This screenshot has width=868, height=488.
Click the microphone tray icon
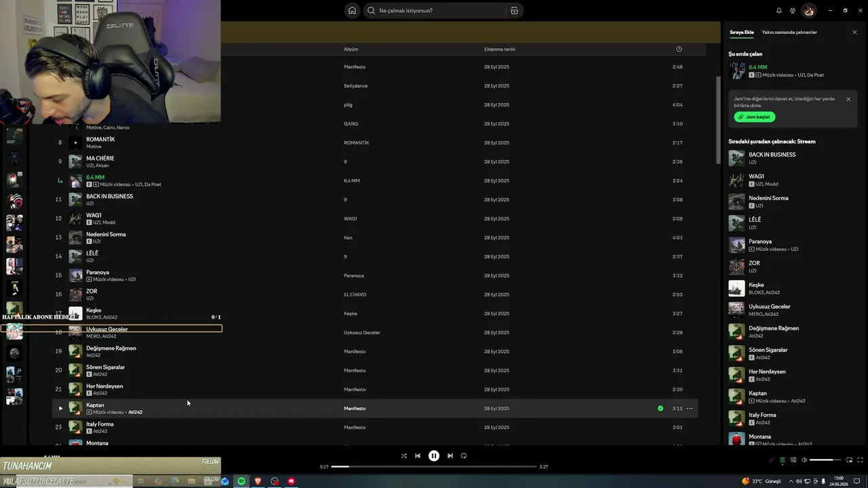pyautogui.click(x=823, y=481)
